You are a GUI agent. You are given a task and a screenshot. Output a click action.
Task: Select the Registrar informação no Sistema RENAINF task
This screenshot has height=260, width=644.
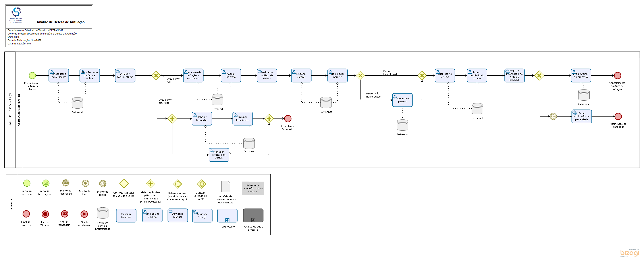click(x=514, y=75)
